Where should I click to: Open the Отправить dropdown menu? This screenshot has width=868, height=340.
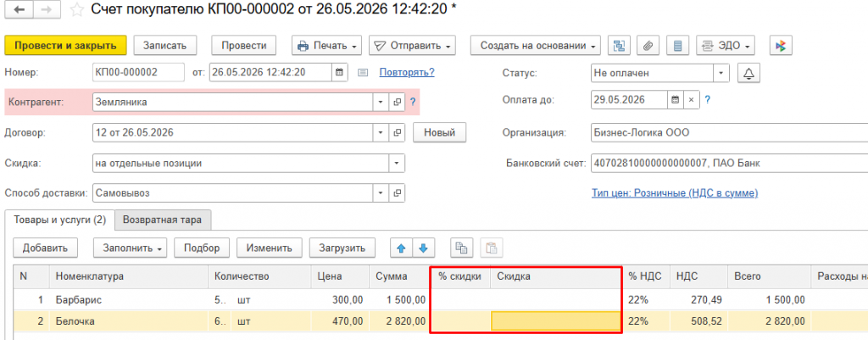pos(412,46)
